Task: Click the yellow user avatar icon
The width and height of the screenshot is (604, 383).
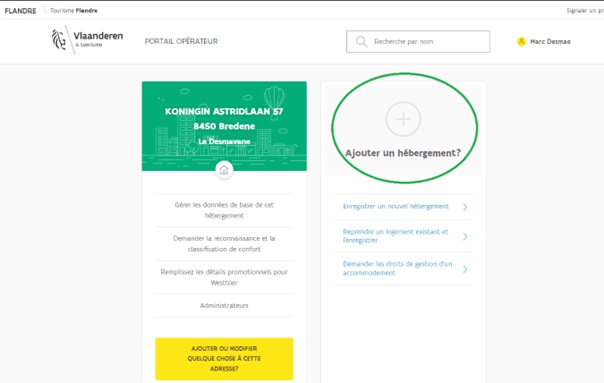Action: tap(521, 42)
